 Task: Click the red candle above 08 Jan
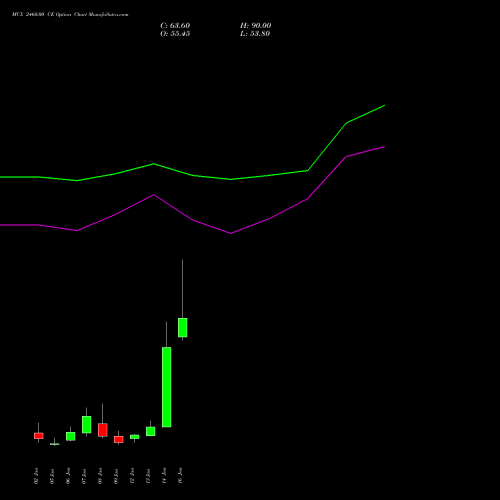tap(103, 430)
